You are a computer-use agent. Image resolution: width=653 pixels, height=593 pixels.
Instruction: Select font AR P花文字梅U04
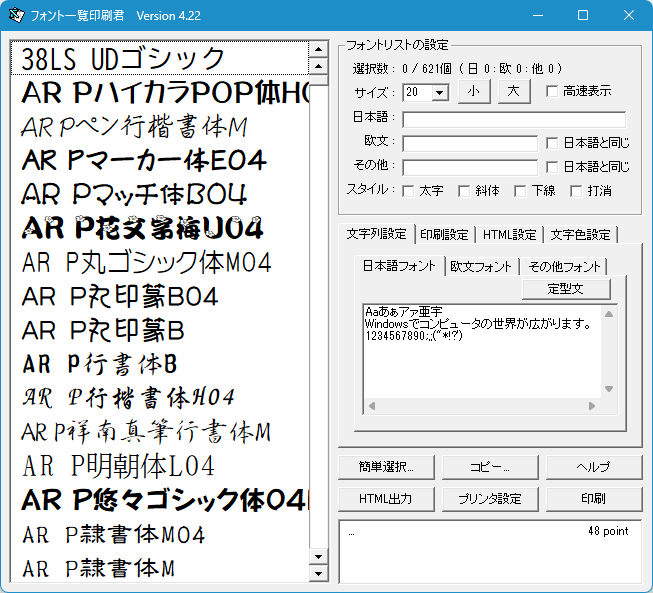160,228
